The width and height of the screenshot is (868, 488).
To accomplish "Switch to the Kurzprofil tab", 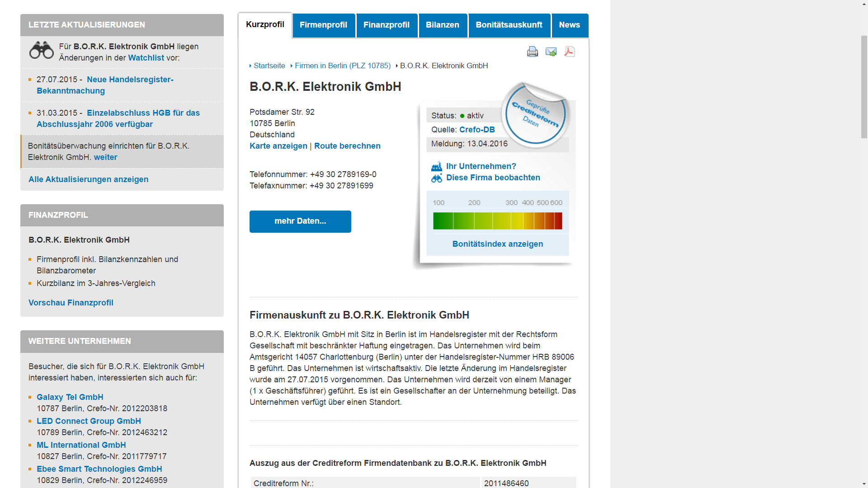I will click(265, 25).
